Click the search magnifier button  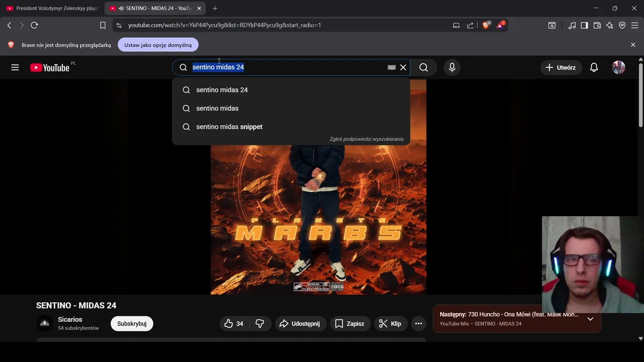click(424, 67)
